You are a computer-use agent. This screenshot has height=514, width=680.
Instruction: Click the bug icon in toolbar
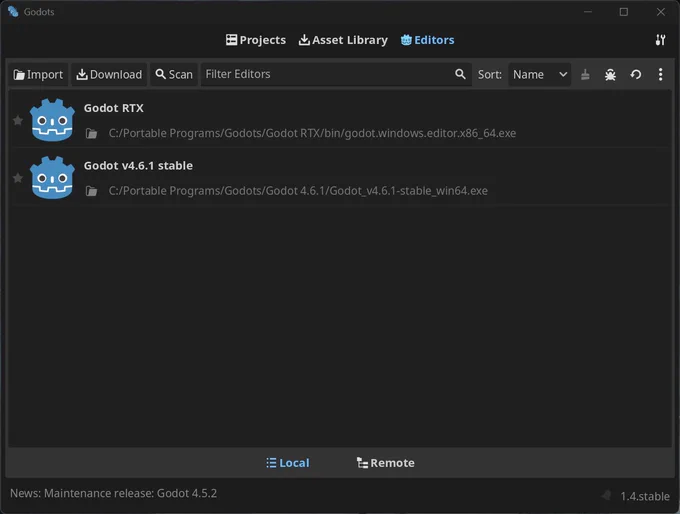click(x=610, y=75)
